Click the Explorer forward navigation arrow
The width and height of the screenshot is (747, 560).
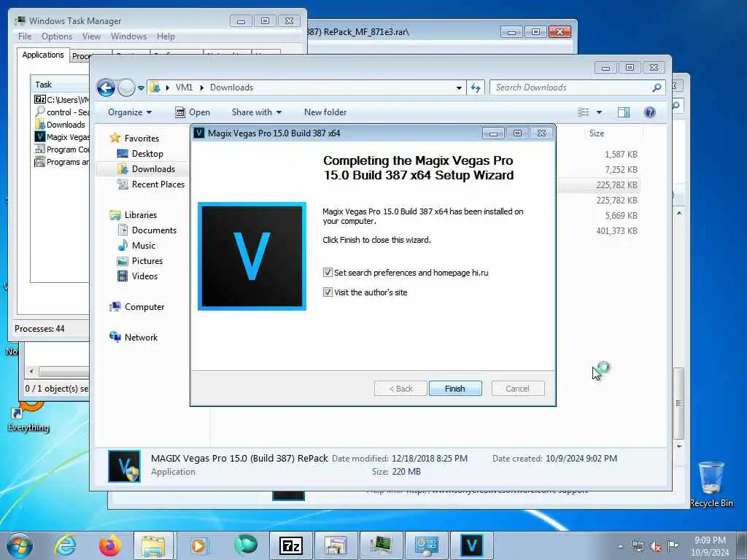(x=126, y=87)
